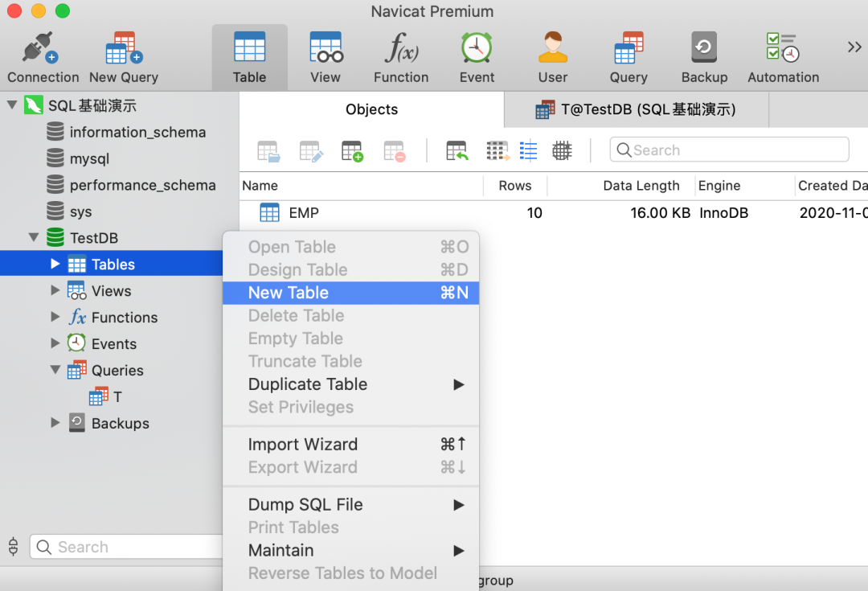Screen dimensions: 868x591
Task: Switch to grid thumbnail view icon
Action: click(x=562, y=150)
